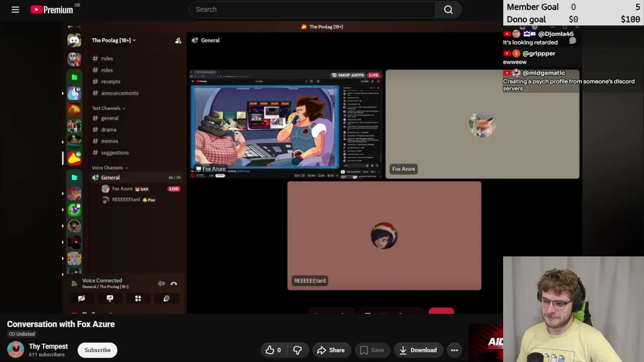Open the general text channel
Screen dimensions: 644x362
tap(110, 118)
